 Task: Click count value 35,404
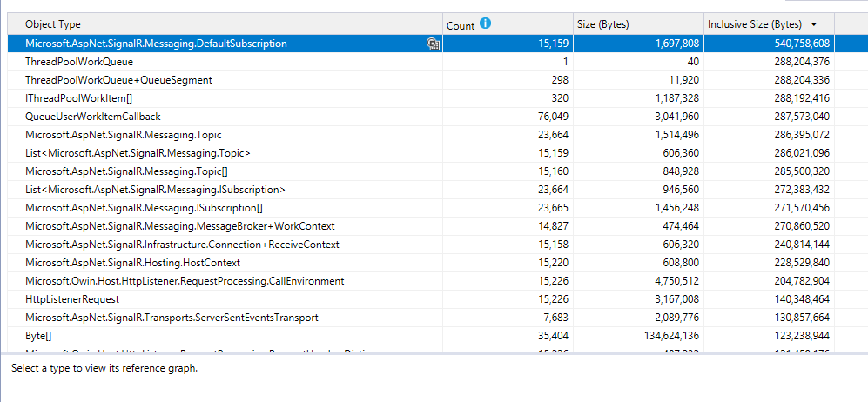tap(553, 336)
